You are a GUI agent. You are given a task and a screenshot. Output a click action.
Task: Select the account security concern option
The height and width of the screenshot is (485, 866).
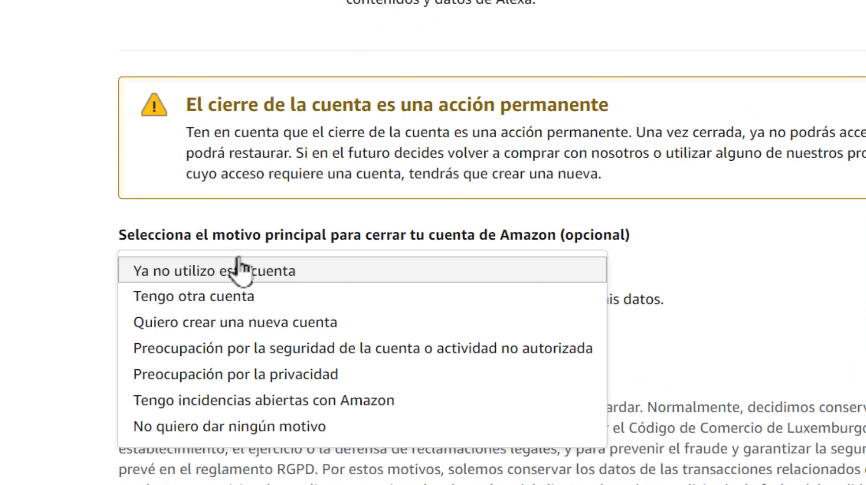coord(362,348)
